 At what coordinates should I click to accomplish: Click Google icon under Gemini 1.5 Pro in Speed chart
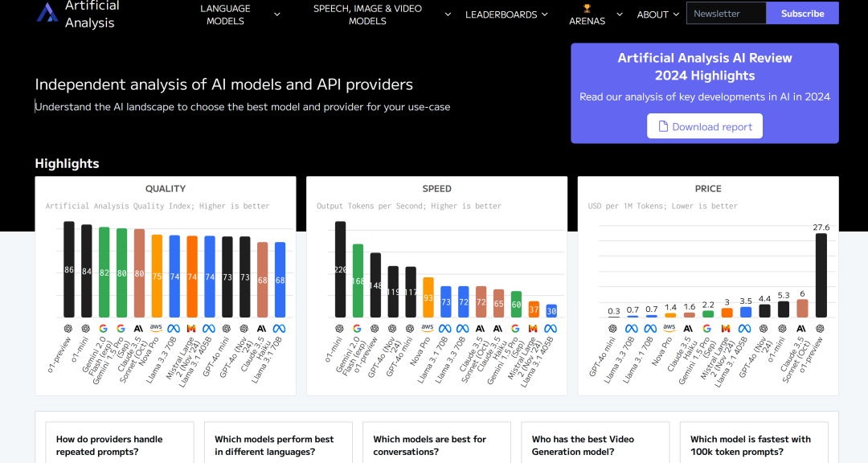515,329
